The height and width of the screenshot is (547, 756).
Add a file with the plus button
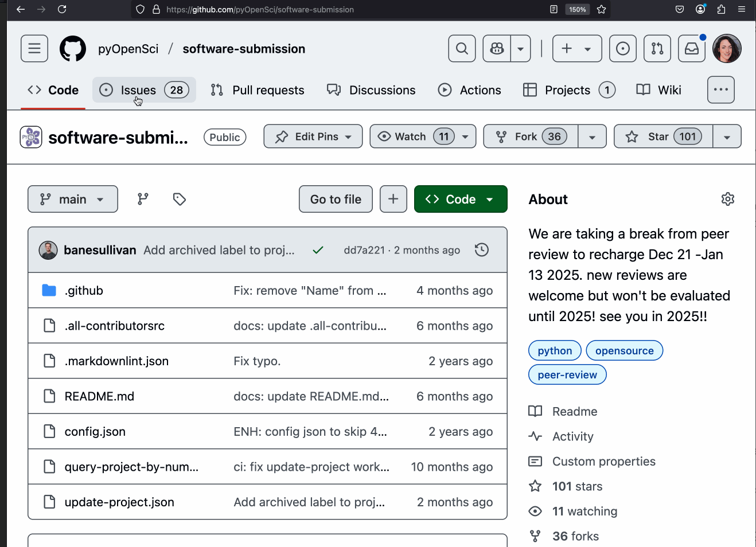[393, 199]
